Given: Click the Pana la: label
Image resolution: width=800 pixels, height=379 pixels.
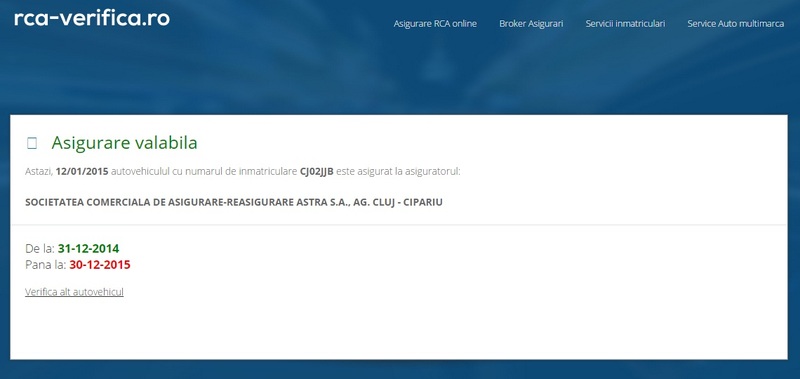Looking at the screenshot, I should (46, 265).
